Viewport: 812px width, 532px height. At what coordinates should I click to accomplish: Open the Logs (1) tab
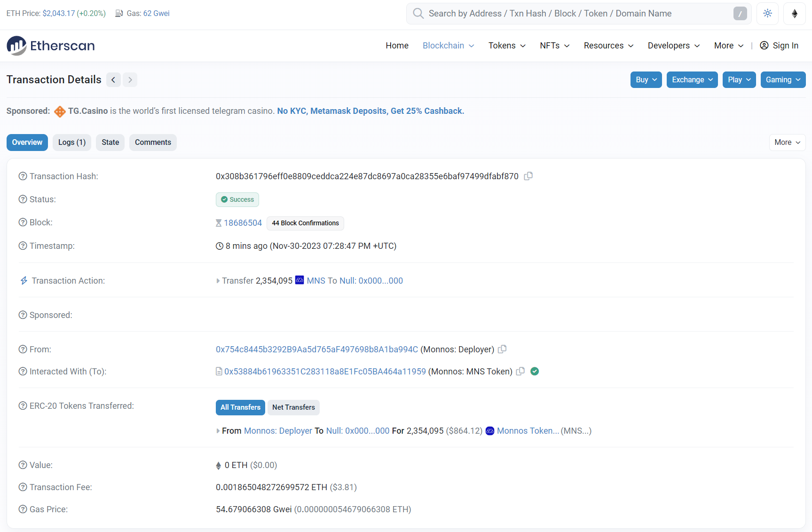click(72, 143)
